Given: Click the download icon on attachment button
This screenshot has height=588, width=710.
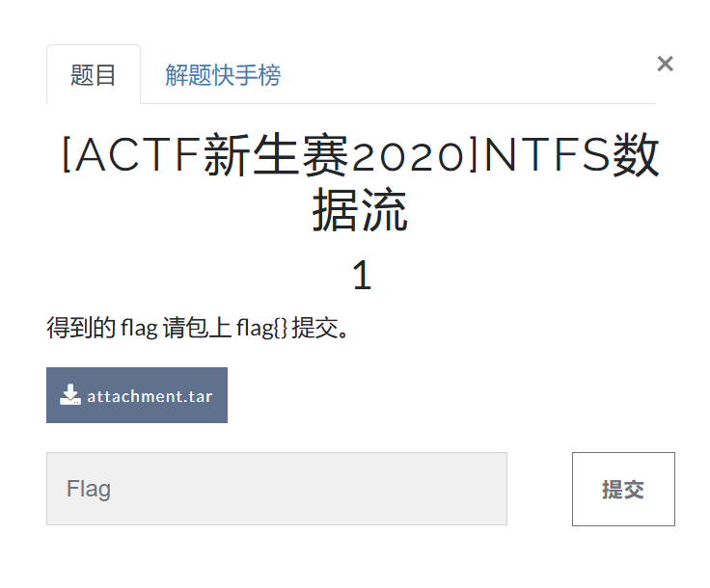Looking at the screenshot, I should pyautogui.click(x=70, y=395).
